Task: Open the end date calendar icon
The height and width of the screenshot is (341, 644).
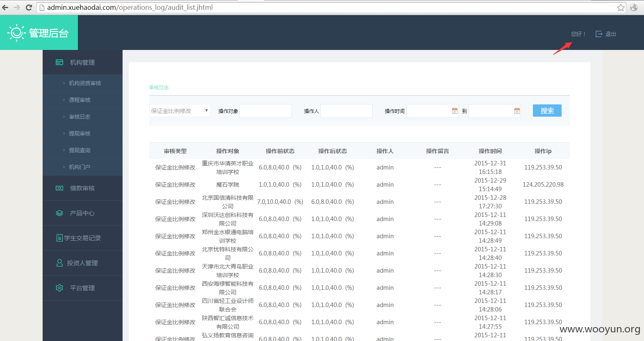Action: 517,111
